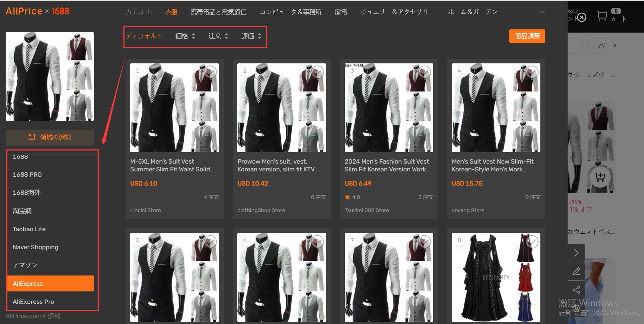The height and width of the screenshot is (324, 644).
Task: Select 携帯電話と電気通信 category
Action: pos(219,12)
